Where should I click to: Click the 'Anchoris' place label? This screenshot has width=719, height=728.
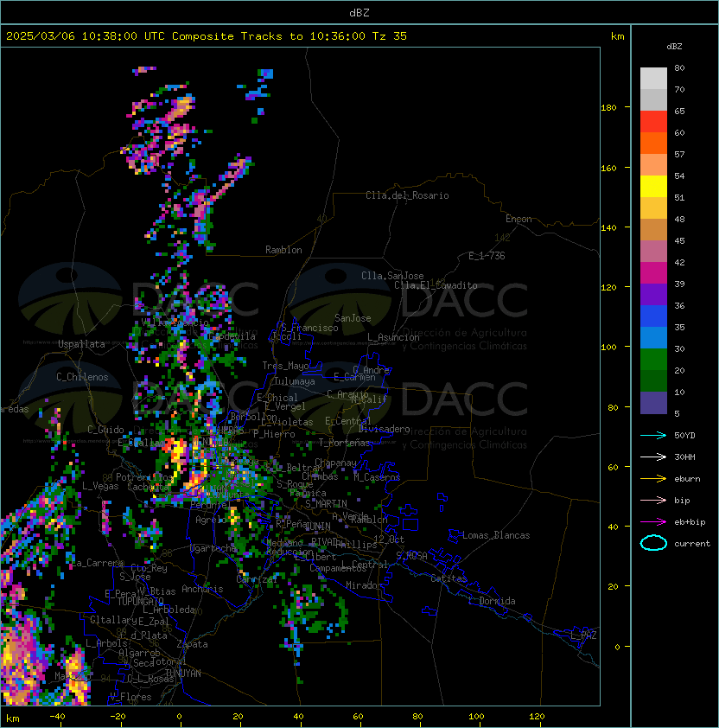pyautogui.click(x=202, y=589)
